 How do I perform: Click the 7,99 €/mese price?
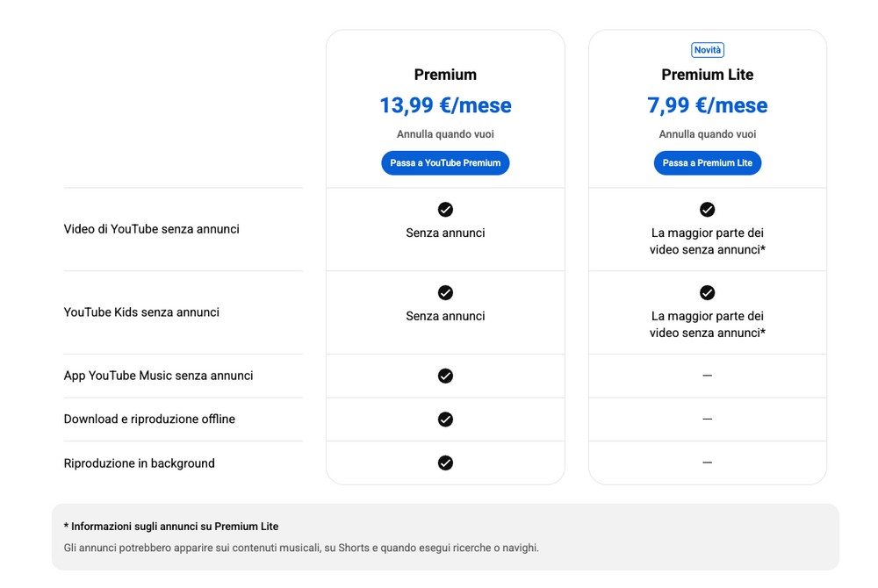[x=707, y=105]
